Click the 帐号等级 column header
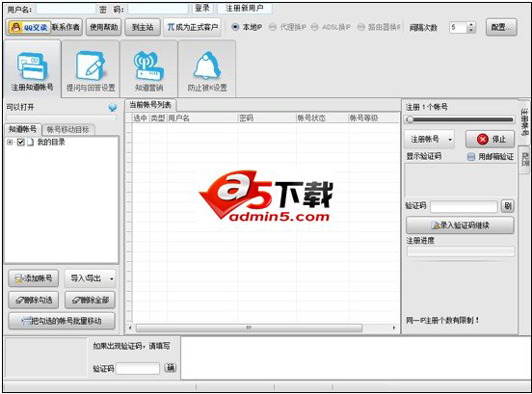Image resolution: width=532 pixels, height=394 pixels. pos(374,118)
